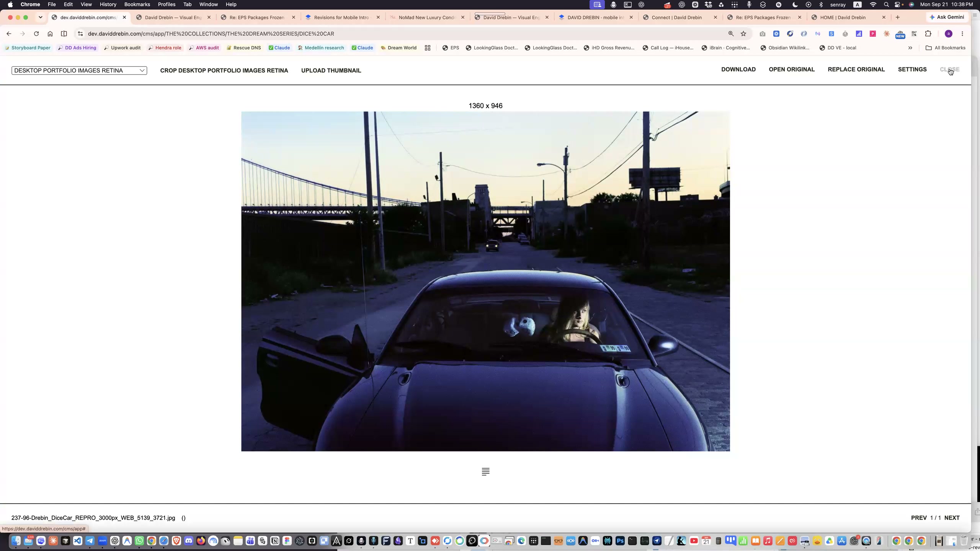Open Photoshop from the dock
The height and width of the screenshot is (551, 980).
[x=620, y=541]
